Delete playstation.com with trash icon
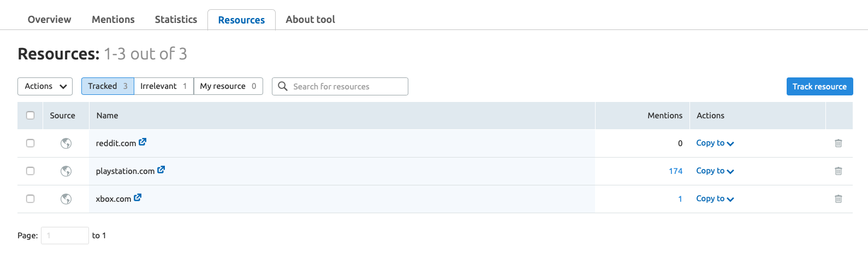The height and width of the screenshot is (259, 868). point(839,171)
